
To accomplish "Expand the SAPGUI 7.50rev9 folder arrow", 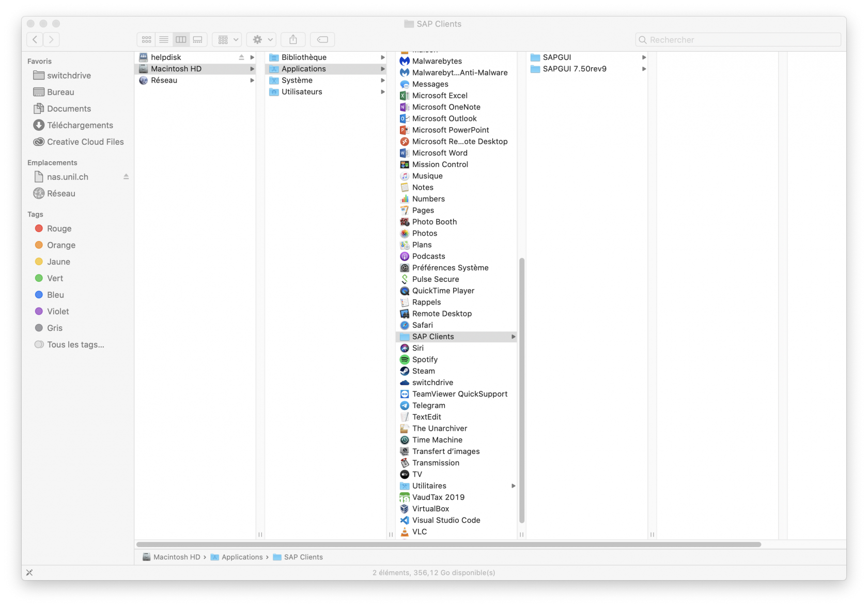I will point(644,69).
